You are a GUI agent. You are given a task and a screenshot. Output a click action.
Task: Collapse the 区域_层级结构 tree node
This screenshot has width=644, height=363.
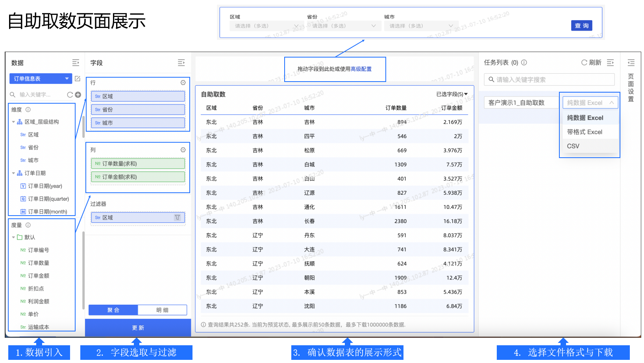click(x=13, y=122)
